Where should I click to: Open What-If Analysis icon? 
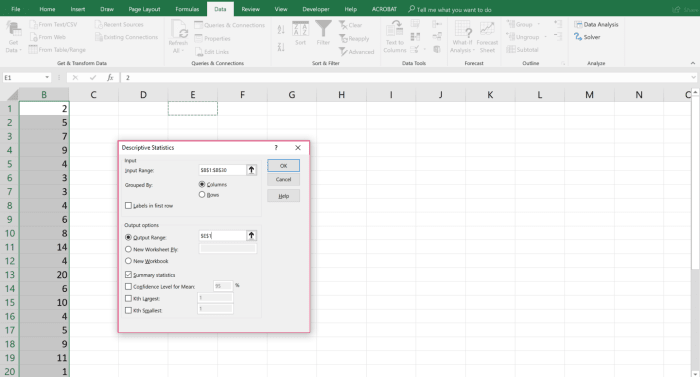(462, 29)
